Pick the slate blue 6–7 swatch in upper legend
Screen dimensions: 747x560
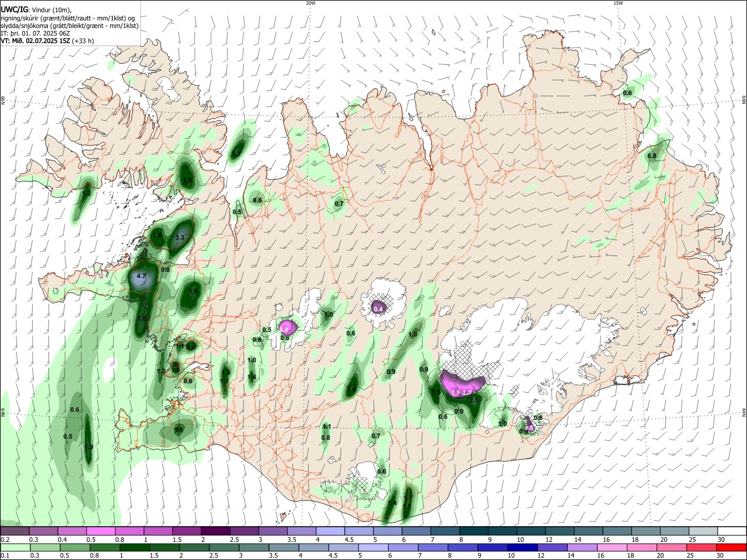click(415, 531)
